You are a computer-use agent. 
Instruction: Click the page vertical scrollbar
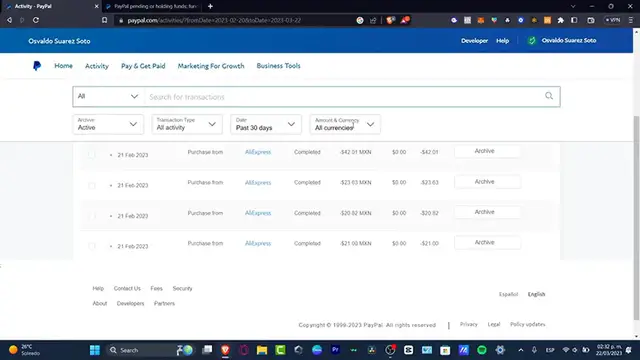[x=636, y=218]
